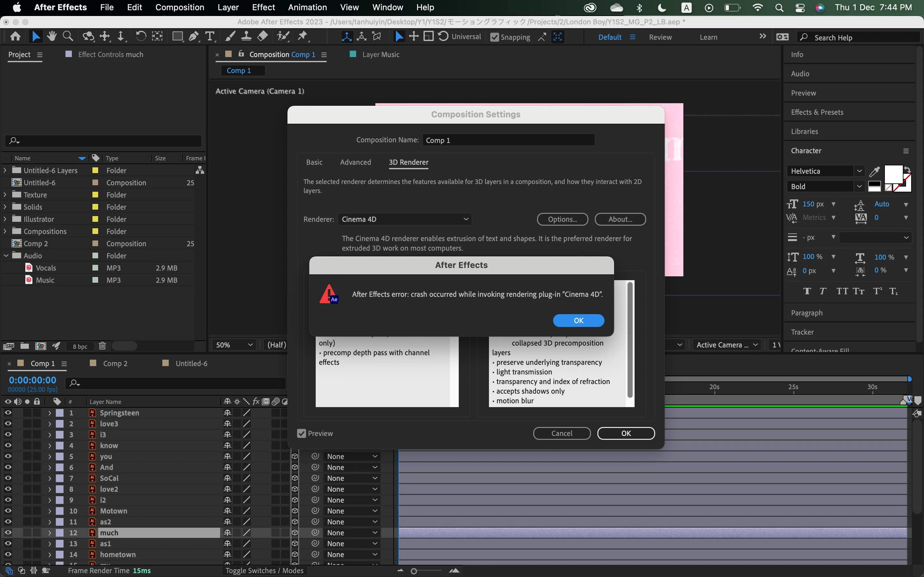
Task: Click the eyedropper in Character panel
Action: 874,171
